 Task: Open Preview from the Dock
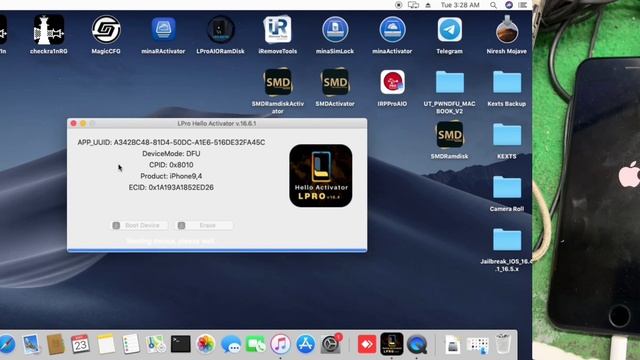(31, 345)
